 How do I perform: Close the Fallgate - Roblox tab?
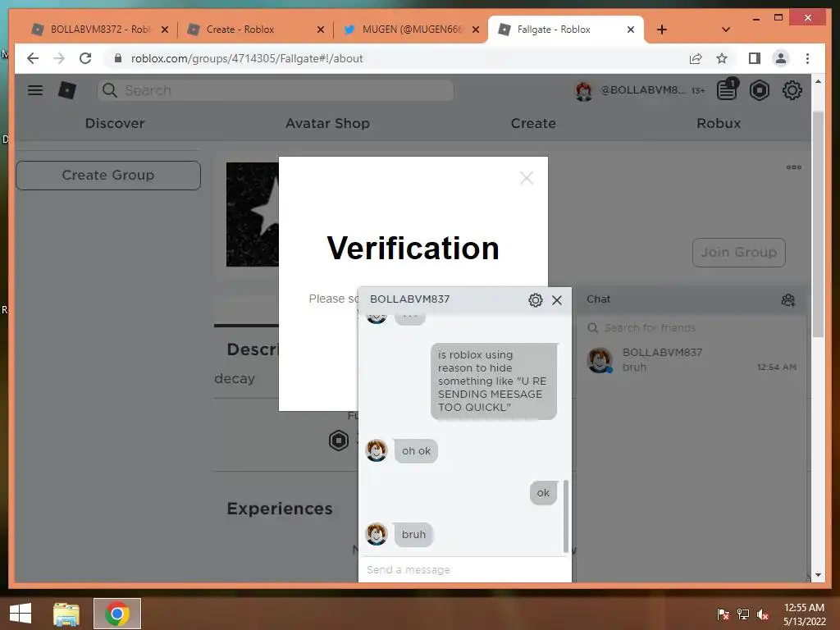(631, 30)
